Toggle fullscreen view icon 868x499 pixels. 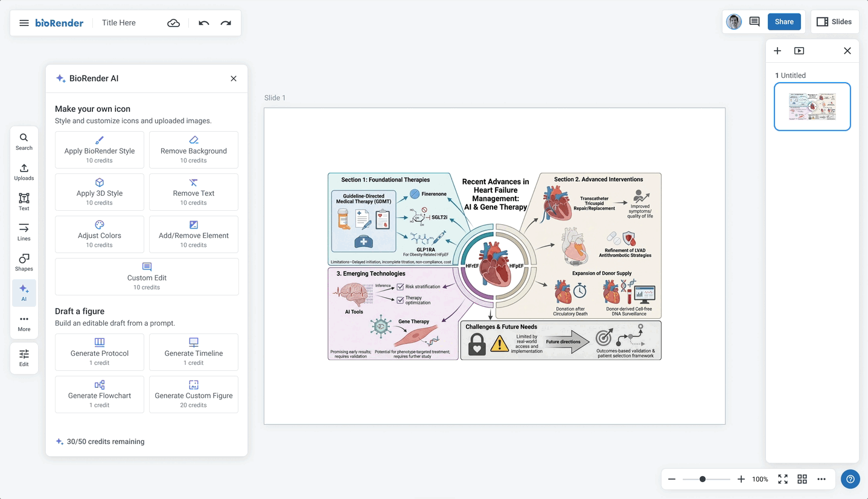[x=783, y=479]
